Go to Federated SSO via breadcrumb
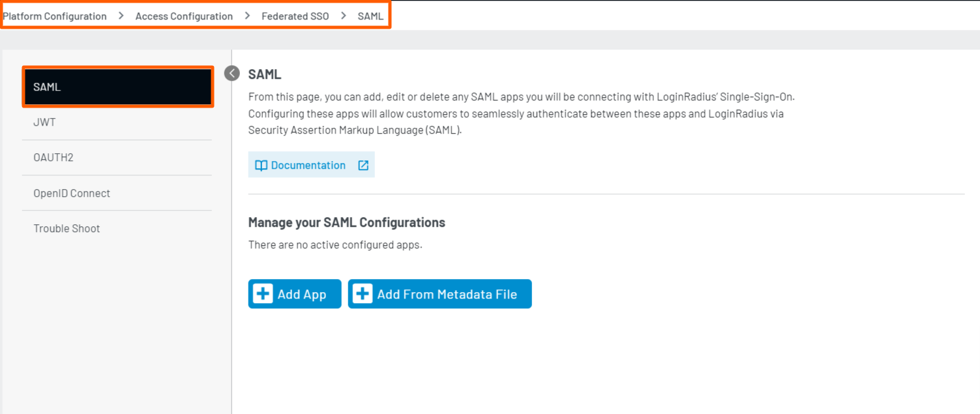 pyautogui.click(x=295, y=16)
